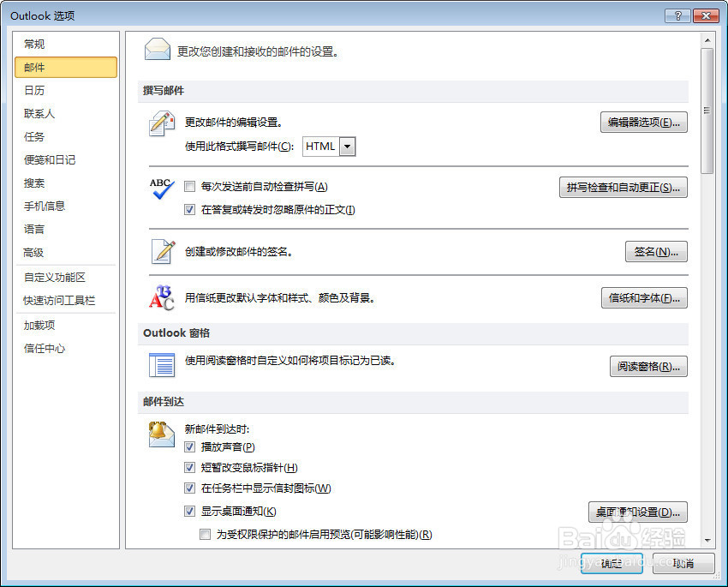Toggle 短暂改变鼠标指针 checkbox

tap(189, 467)
